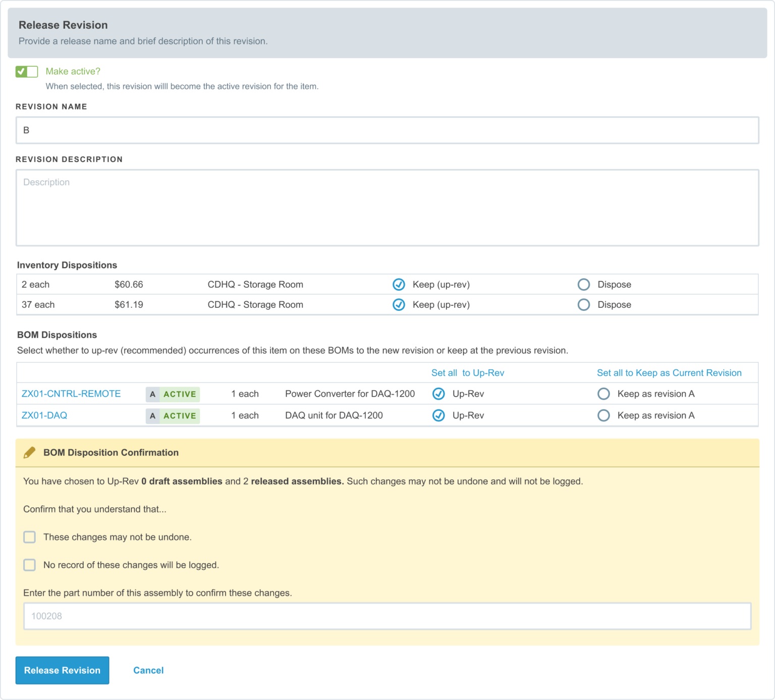Select Keep (up-rev) for 37 each row
This screenshot has width=775, height=700.
pyautogui.click(x=399, y=305)
